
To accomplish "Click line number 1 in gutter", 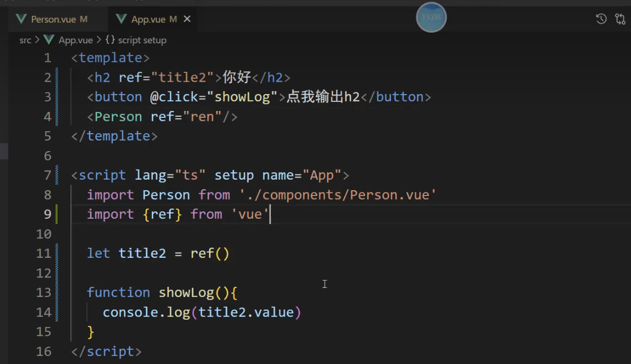I will 48,58.
